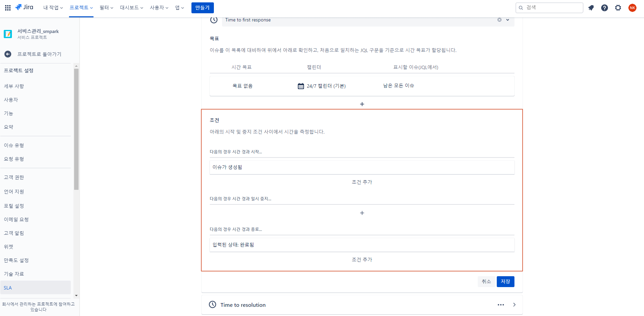Screen dimensions: 644x316
Task: Click the back arrow to return to project
Action: tap(8, 54)
